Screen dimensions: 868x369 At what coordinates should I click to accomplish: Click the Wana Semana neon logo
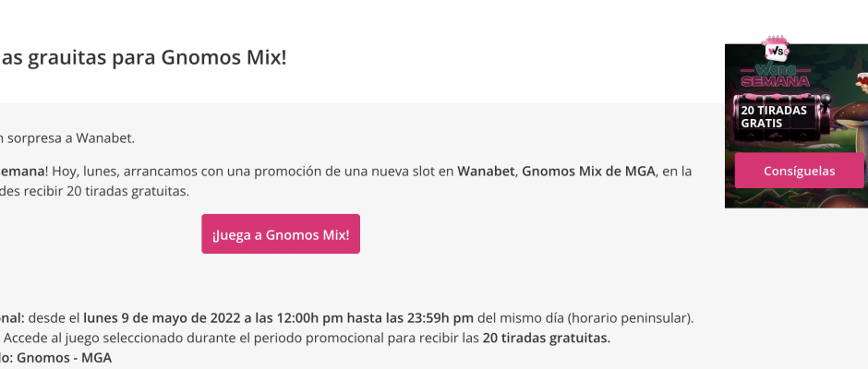(x=775, y=76)
